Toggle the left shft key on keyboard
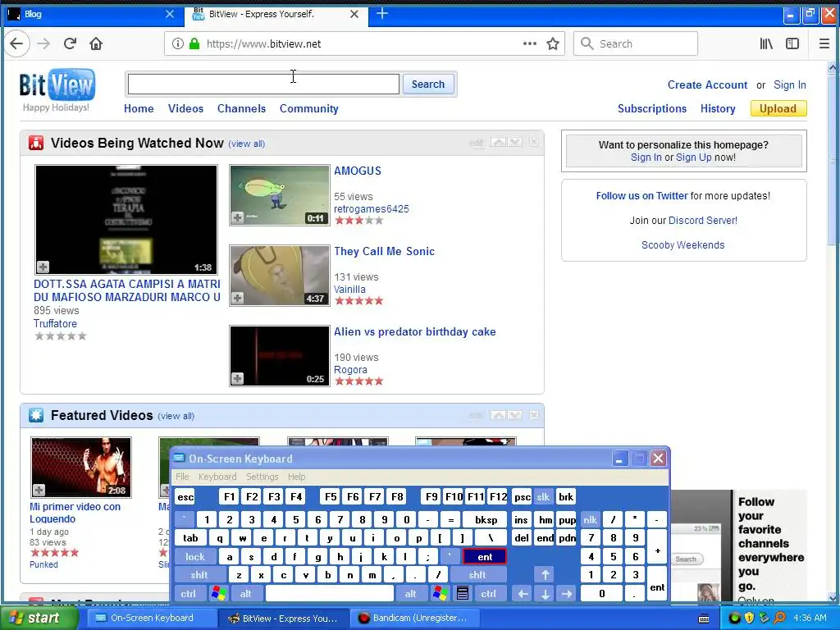Image resolution: width=840 pixels, height=630 pixels. click(x=199, y=575)
